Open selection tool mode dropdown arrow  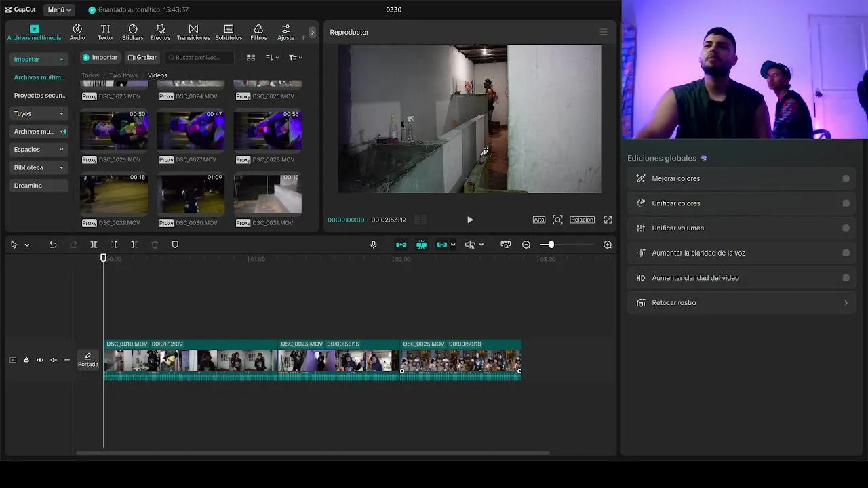(27, 245)
